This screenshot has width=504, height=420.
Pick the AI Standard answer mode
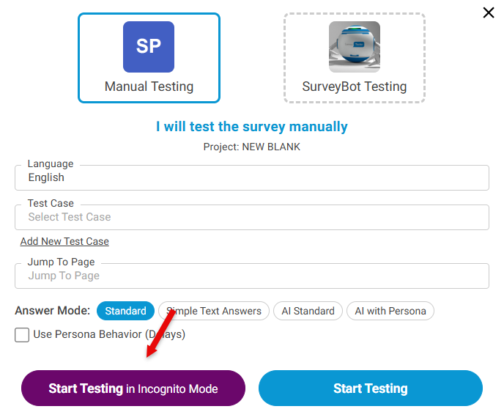pyautogui.click(x=308, y=311)
